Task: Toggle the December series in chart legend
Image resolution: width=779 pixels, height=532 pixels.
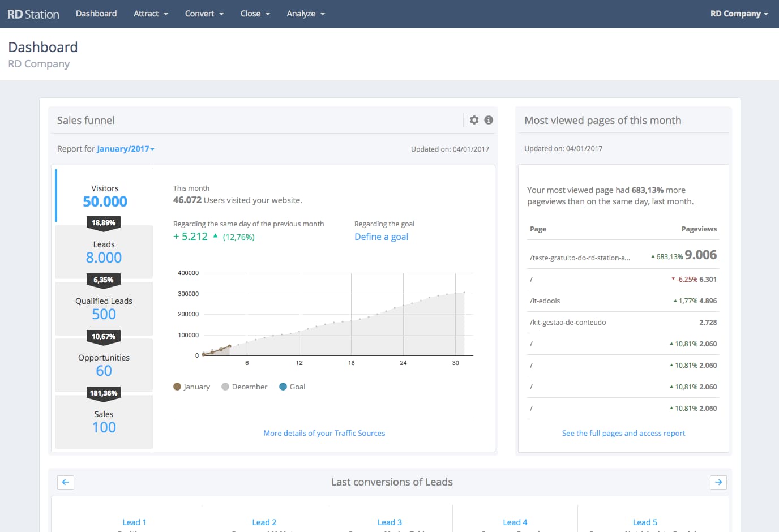Action: pos(244,387)
